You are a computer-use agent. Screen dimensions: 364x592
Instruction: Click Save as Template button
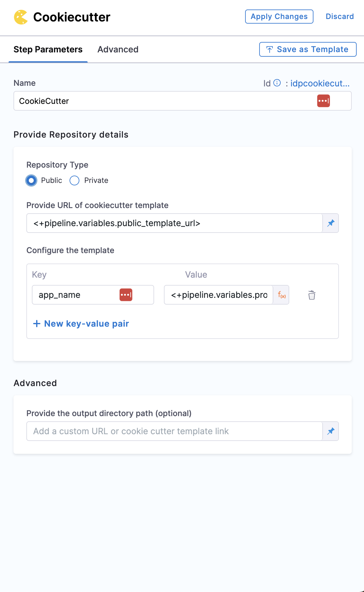[308, 49]
